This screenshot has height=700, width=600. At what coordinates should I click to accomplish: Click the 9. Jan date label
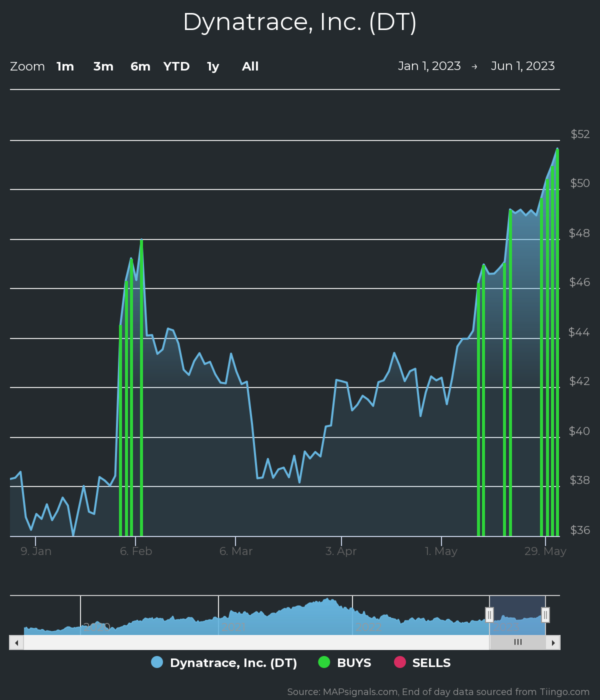tap(36, 551)
